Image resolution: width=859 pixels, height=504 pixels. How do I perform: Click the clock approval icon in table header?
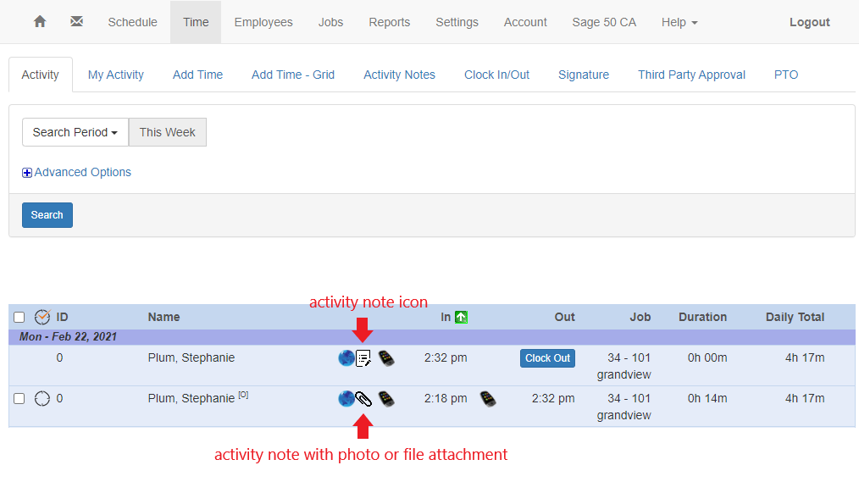(42, 317)
